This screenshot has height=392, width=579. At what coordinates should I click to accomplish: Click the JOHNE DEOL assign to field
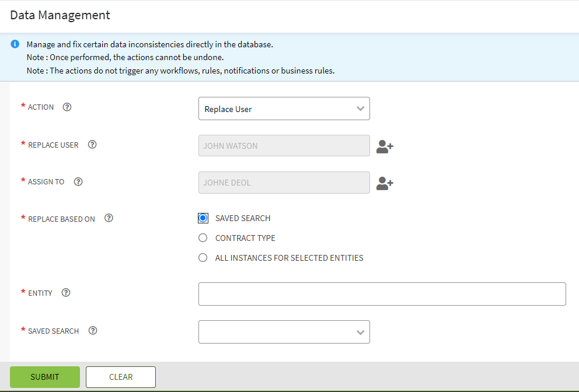pos(284,183)
